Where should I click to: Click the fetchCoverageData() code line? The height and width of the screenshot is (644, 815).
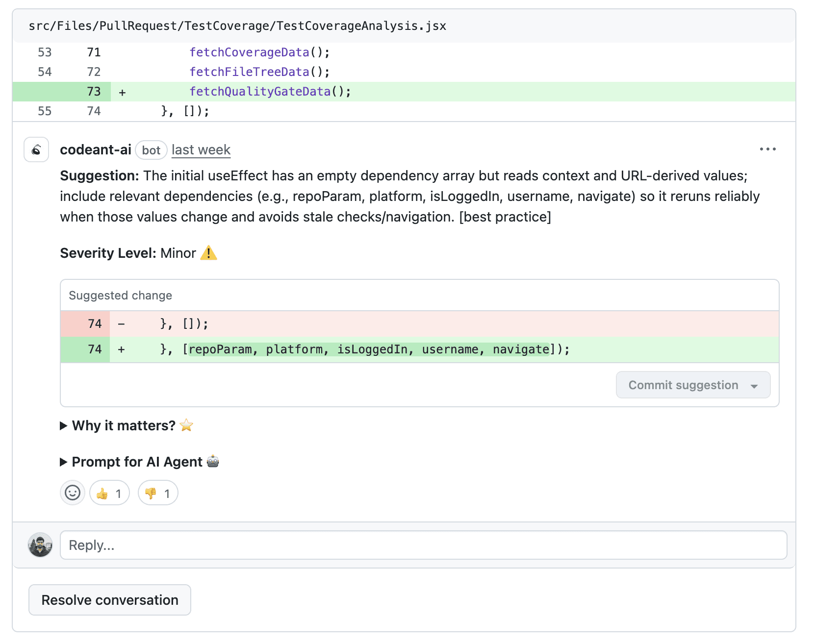coord(260,52)
